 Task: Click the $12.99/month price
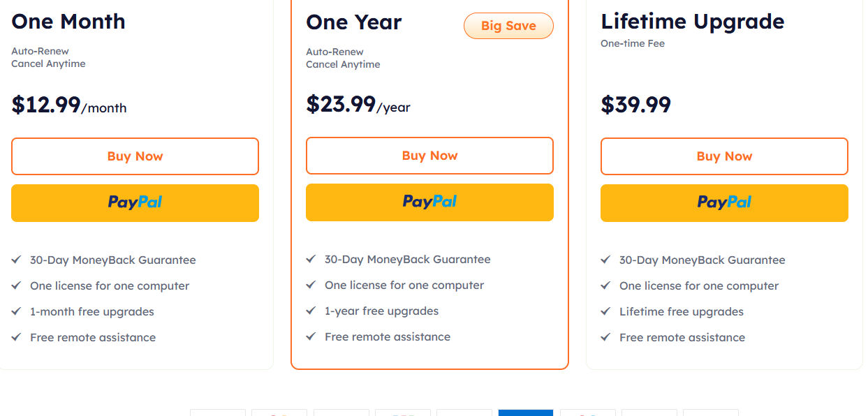[x=68, y=105]
